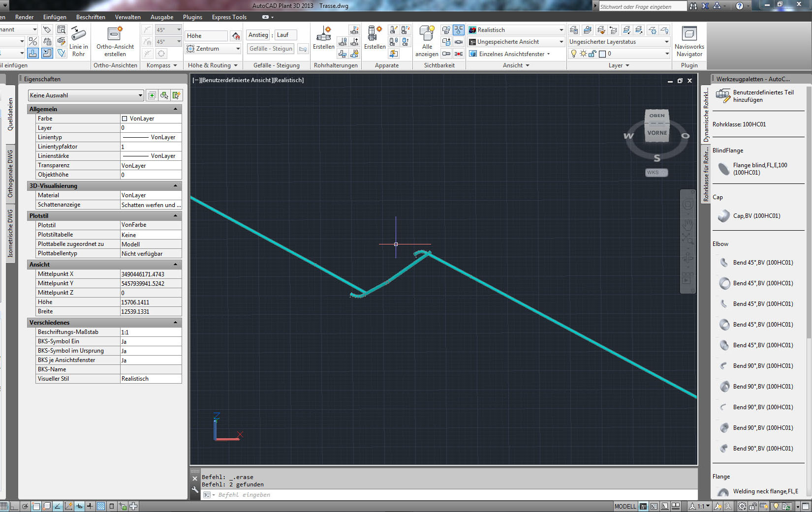The width and height of the screenshot is (812, 512).
Task: Click the wrench icon in command line
Action: point(195,489)
